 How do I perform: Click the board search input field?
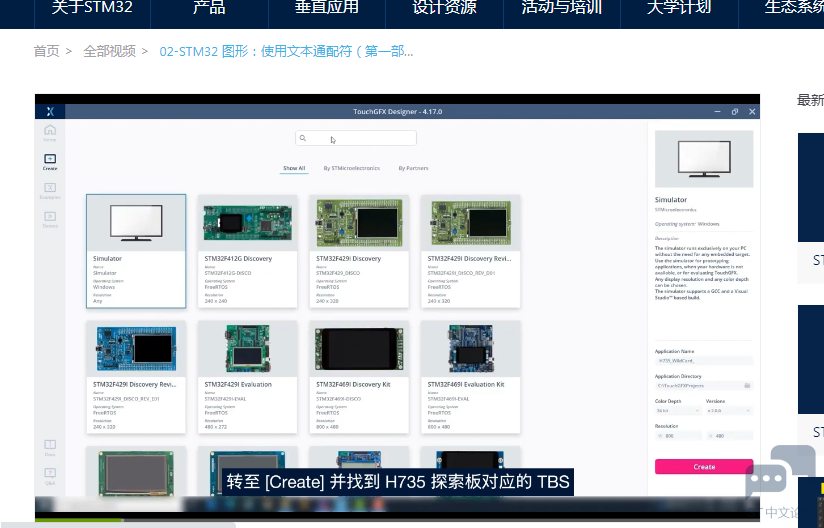click(356, 138)
